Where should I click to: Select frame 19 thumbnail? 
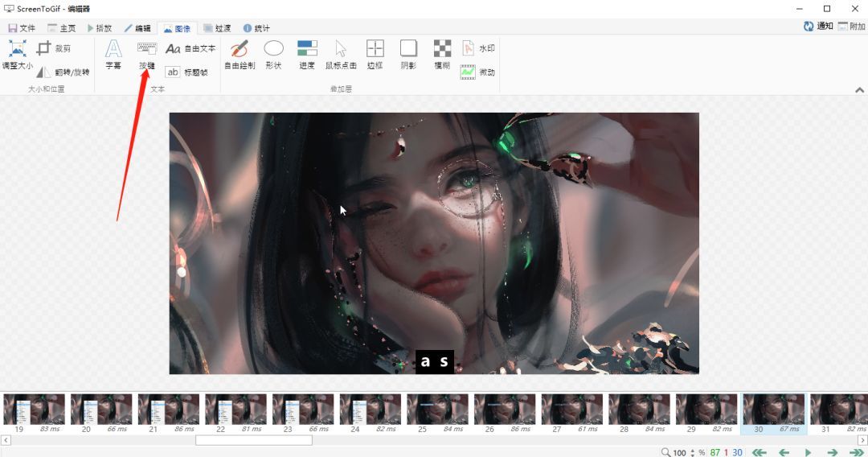(34, 414)
